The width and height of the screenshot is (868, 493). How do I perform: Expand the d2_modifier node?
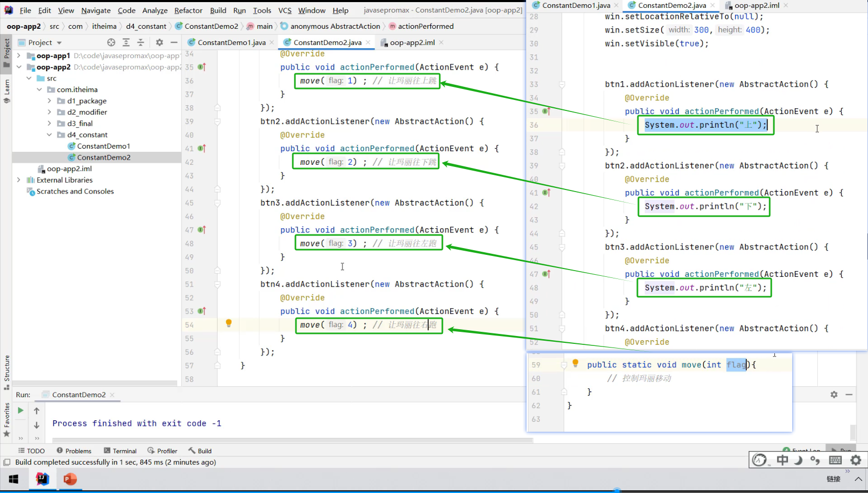point(49,112)
